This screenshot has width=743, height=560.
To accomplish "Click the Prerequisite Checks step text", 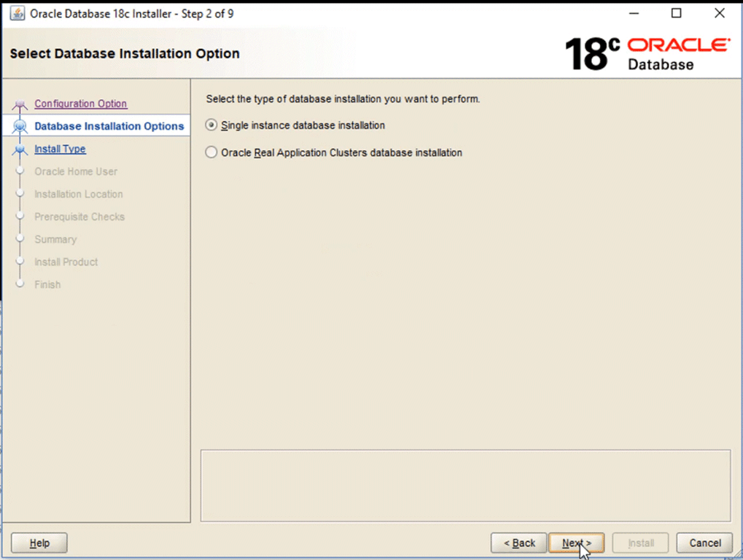I will click(x=79, y=217).
